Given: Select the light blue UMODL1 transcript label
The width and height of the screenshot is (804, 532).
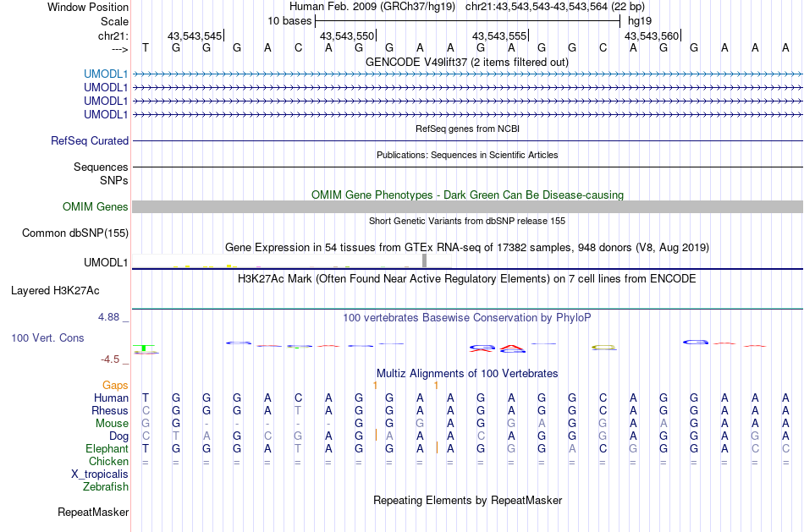Looking at the screenshot, I should pos(106,74).
